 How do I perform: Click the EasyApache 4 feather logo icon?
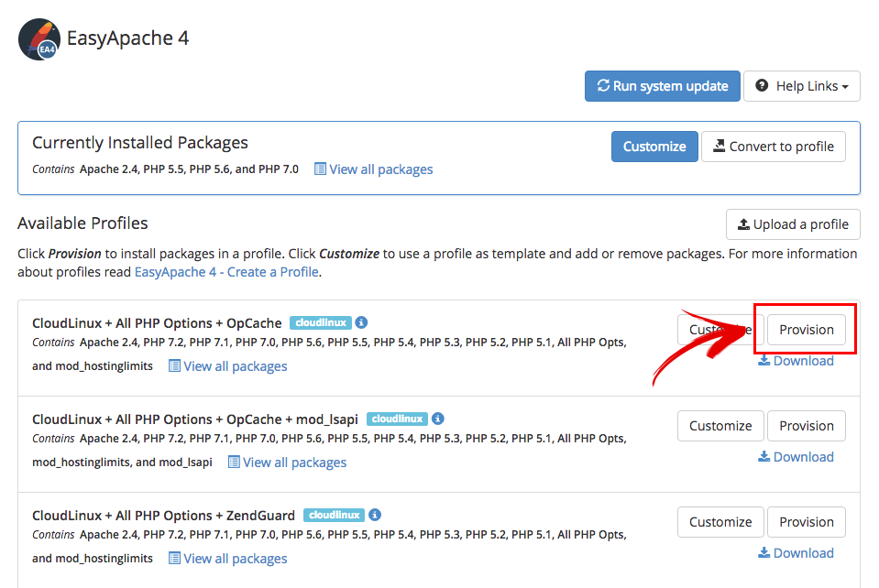tap(38, 38)
